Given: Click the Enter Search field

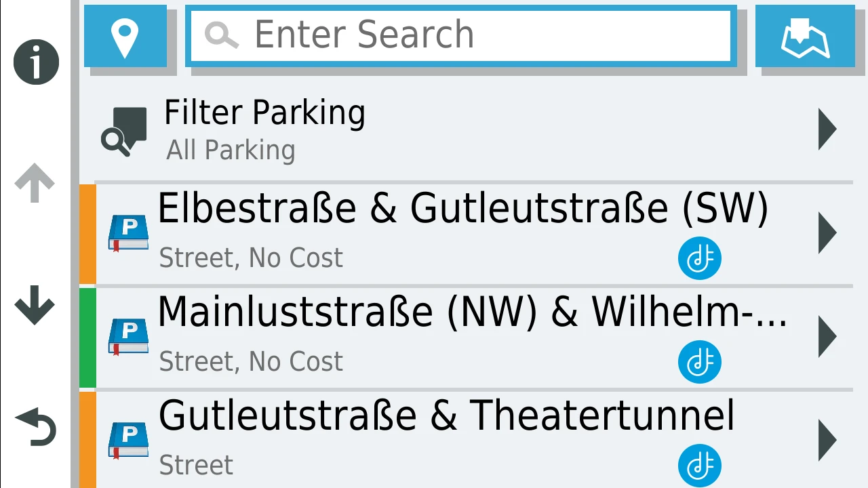Looking at the screenshot, I should pyautogui.click(x=461, y=36).
